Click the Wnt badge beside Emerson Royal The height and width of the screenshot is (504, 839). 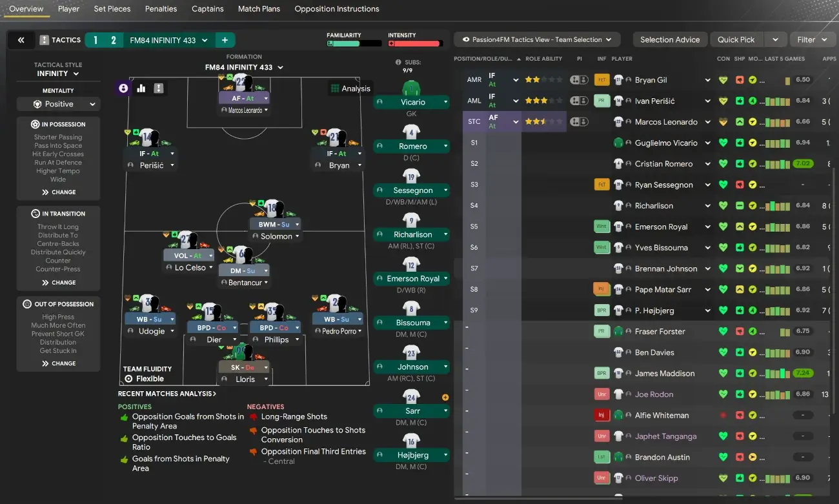[x=601, y=227]
